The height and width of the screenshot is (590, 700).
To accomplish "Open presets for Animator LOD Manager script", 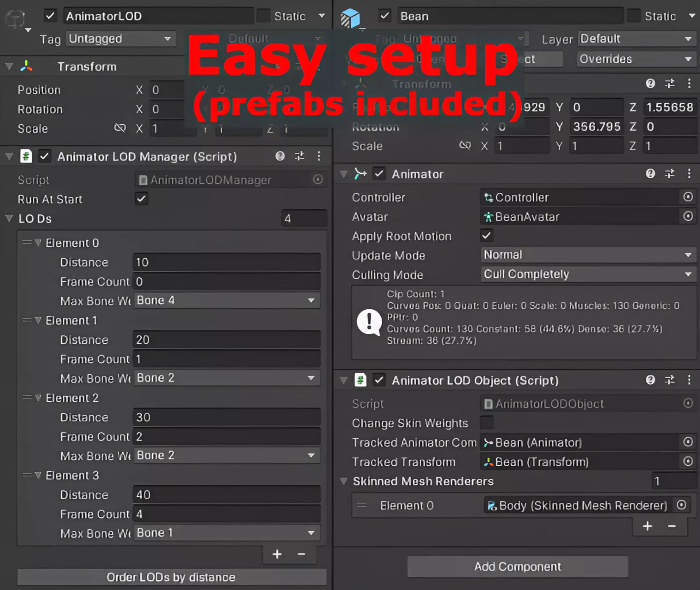I will 300,156.
